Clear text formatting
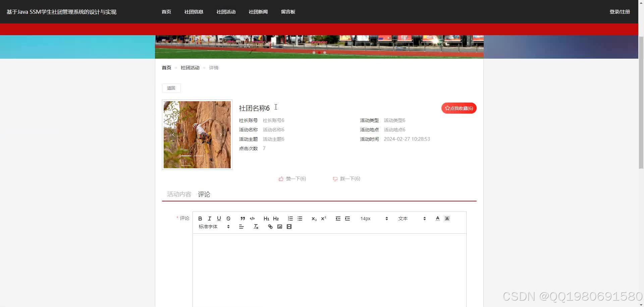The width and height of the screenshot is (644, 307). point(256,227)
